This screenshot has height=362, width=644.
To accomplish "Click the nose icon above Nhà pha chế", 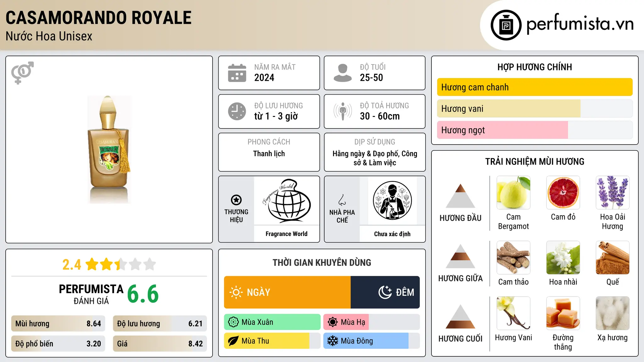I will (342, 200).
